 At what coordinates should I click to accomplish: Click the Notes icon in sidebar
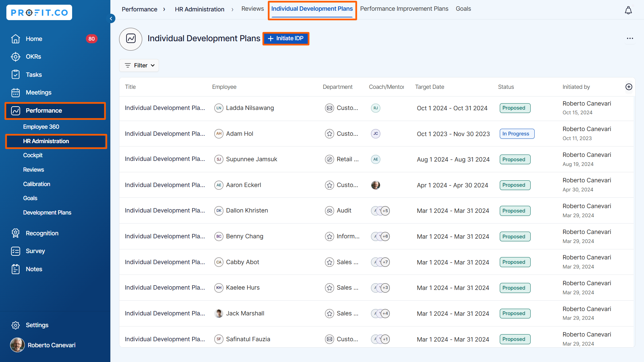pyautogui.click(x=15, y=269)
